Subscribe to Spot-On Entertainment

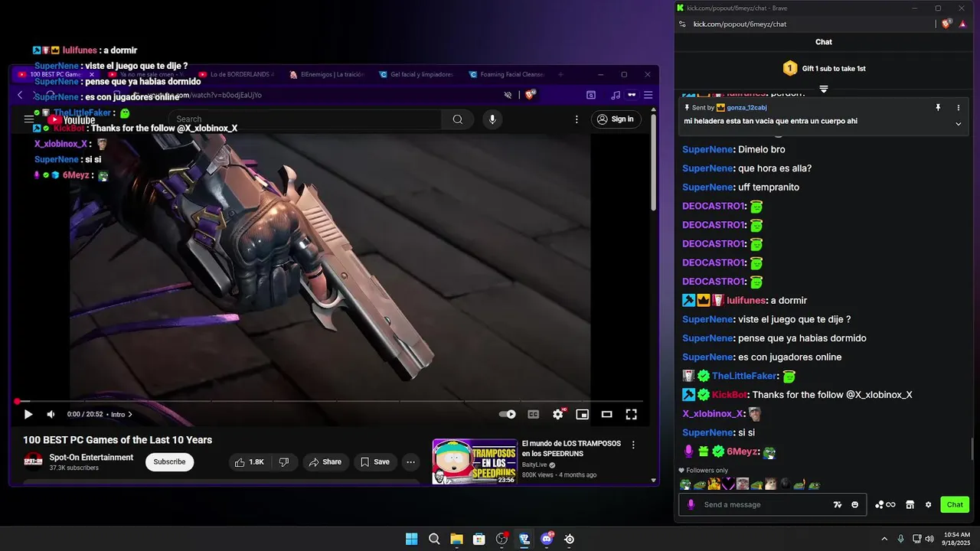(x=169, y=462)
